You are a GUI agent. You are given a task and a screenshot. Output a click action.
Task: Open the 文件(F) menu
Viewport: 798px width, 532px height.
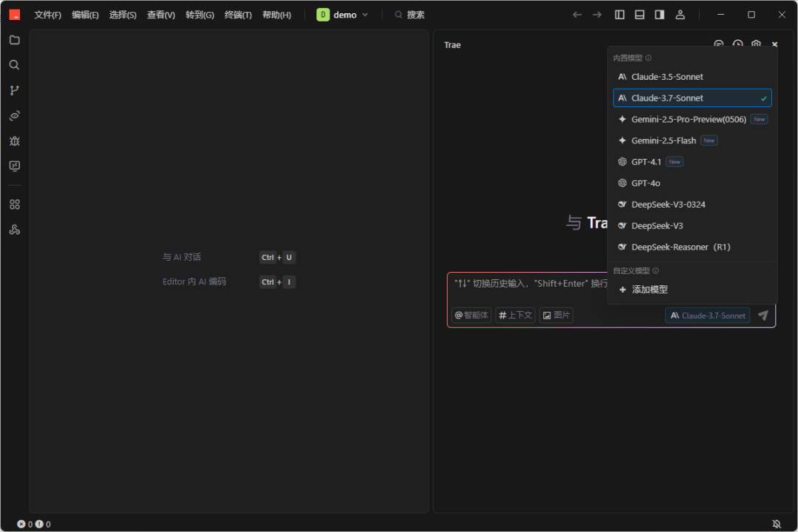[48, 15]
